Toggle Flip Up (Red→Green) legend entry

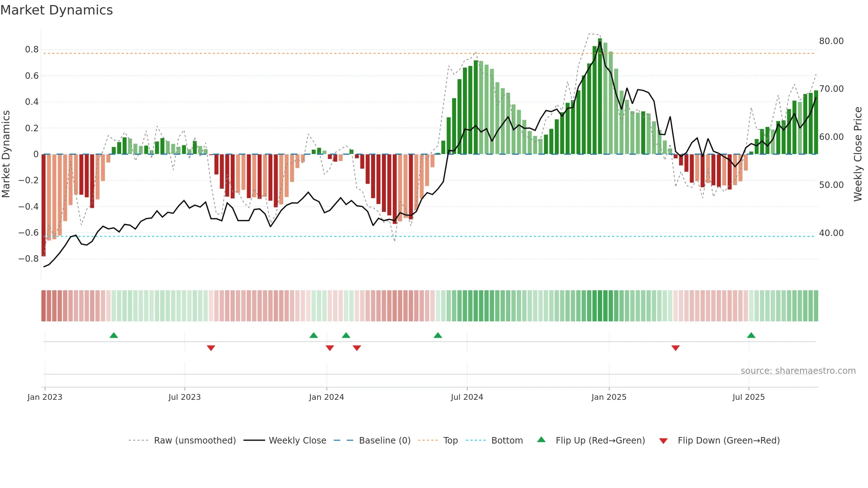coord(591,440)
